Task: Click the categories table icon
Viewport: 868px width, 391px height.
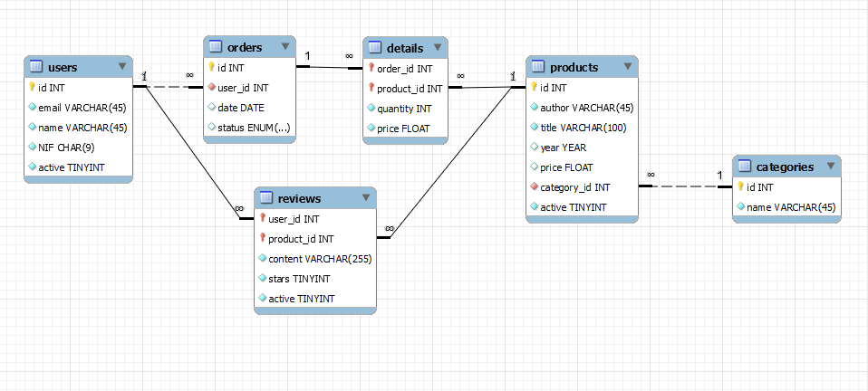Action: tap(744, 167)
